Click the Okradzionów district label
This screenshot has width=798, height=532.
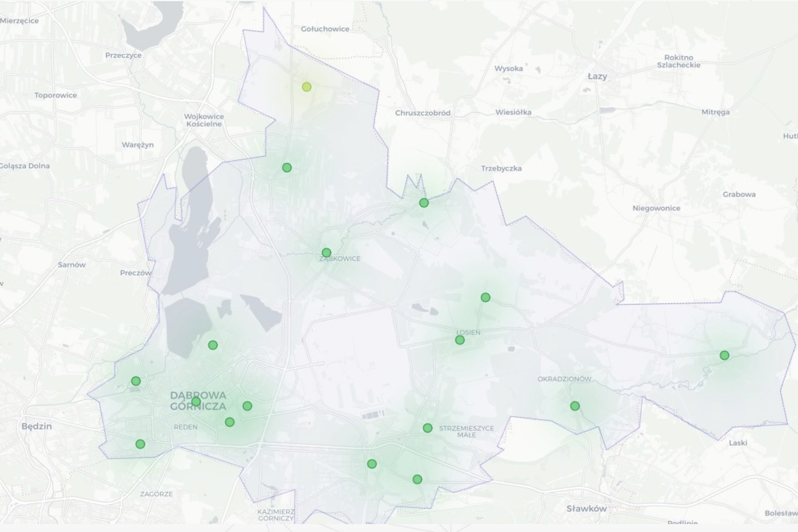(x=564, y=379)
